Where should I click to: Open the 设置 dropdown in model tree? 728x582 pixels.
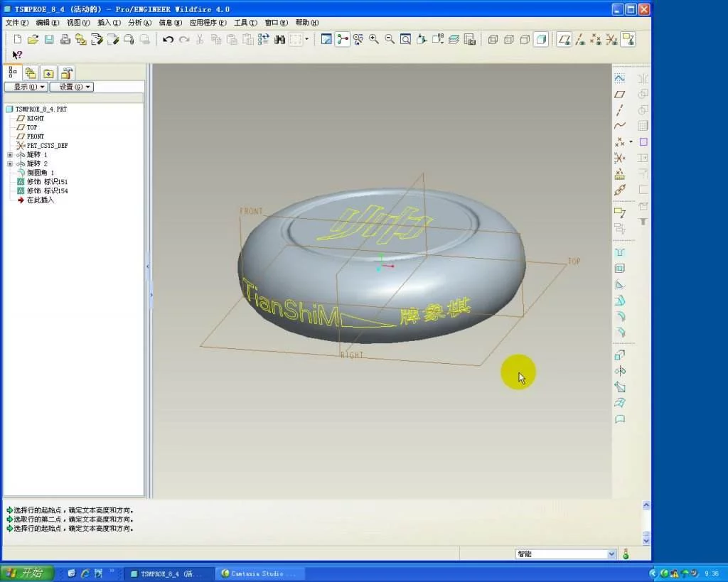click(x=72, y=87)
